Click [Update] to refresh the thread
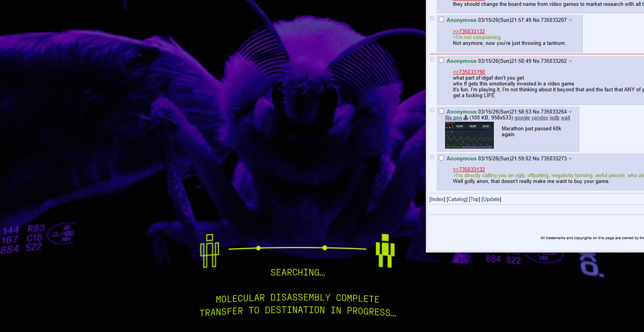This screenshot has width=644, height=332. pyautogui.click(x=491, y=199)
